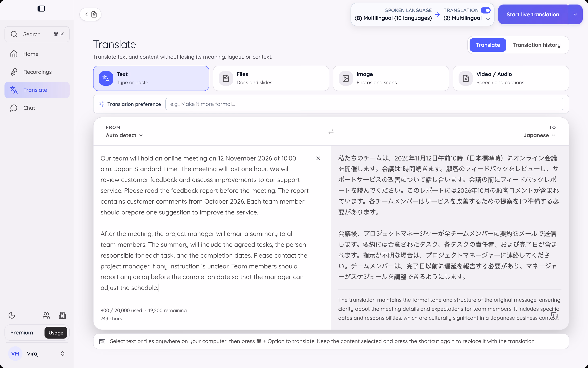Click the back document icon button
The width and height of the screenshot is (588, 368).
click(x=90, y=14)
